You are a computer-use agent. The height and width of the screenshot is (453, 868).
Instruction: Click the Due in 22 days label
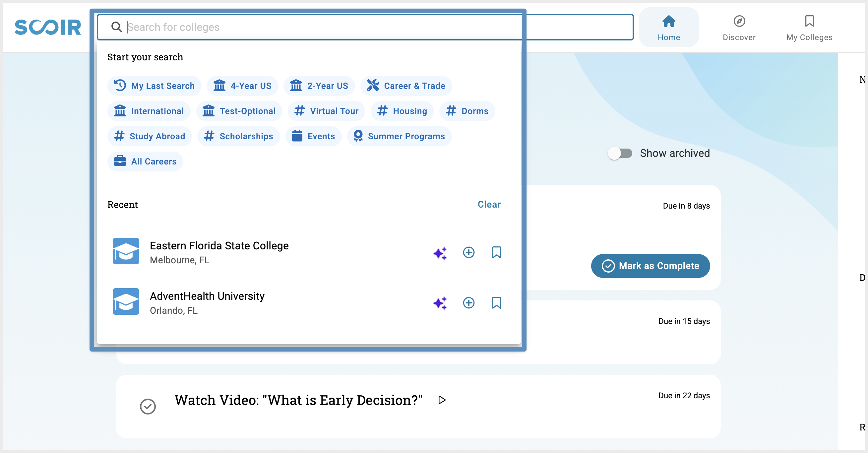click(684, 395)
